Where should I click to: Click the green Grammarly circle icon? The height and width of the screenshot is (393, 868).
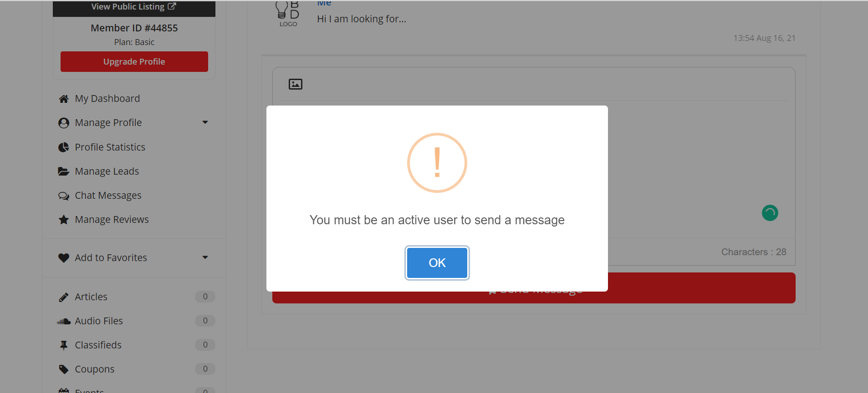tap(770, 213)
